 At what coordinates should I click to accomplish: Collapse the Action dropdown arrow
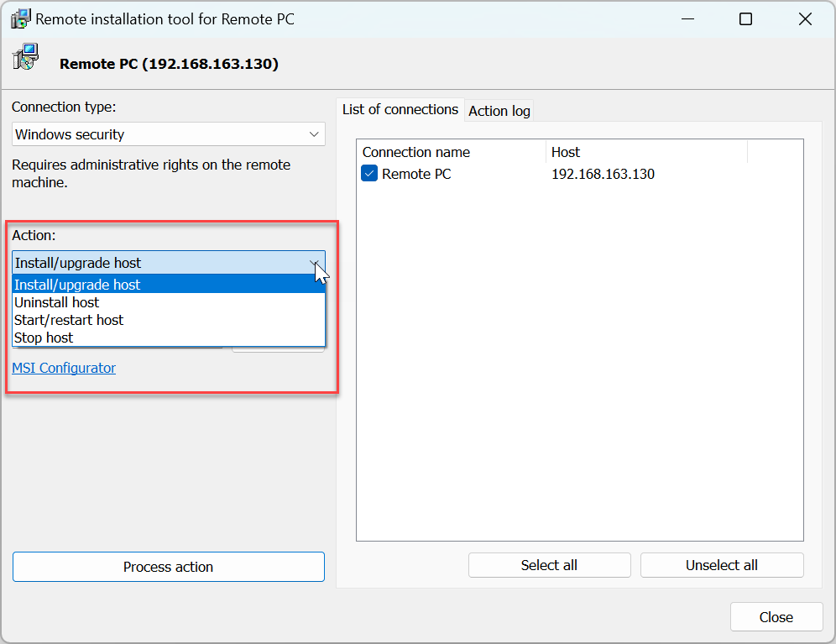click(315, 263)
